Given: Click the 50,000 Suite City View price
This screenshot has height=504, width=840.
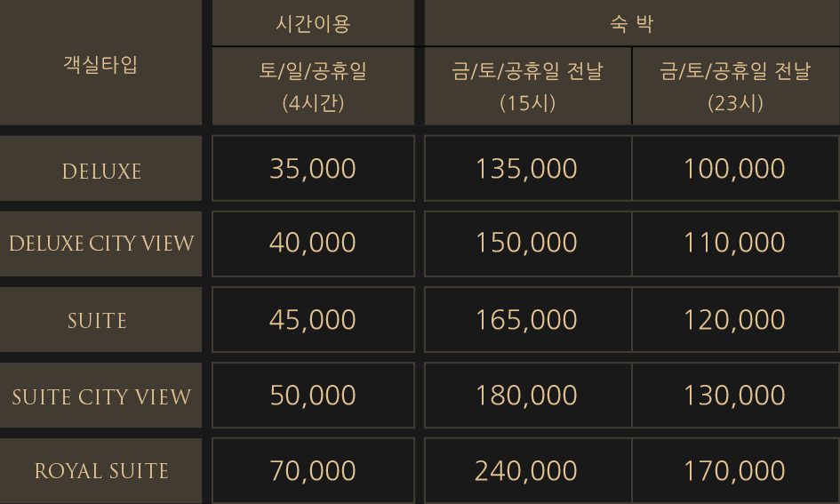Looking at the screenshot, I should click(314, 396).
